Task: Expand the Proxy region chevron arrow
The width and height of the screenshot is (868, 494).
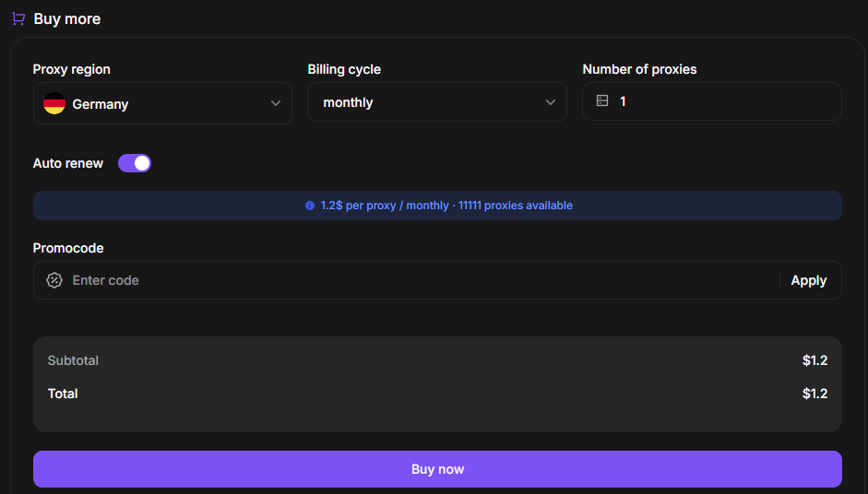Action: pyautogui.click(x=276, y=103)
